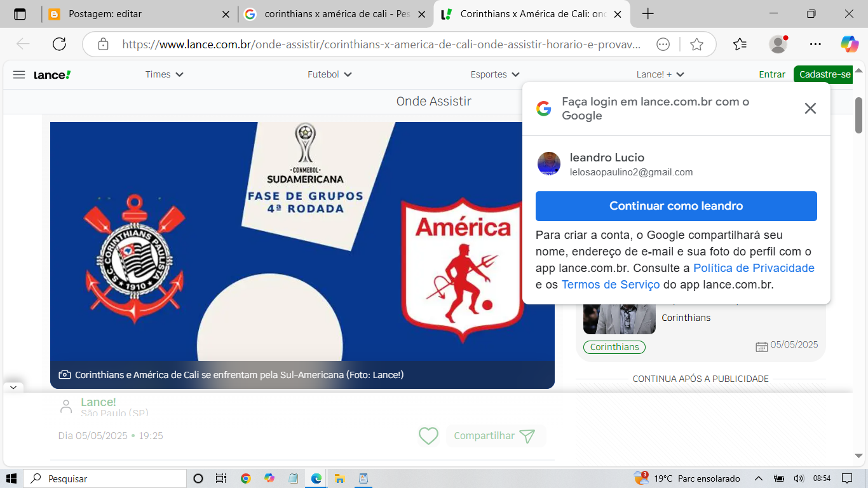868x488 pixels.
Task: Refresh the lance.com.br page
Action: point(59,44)
